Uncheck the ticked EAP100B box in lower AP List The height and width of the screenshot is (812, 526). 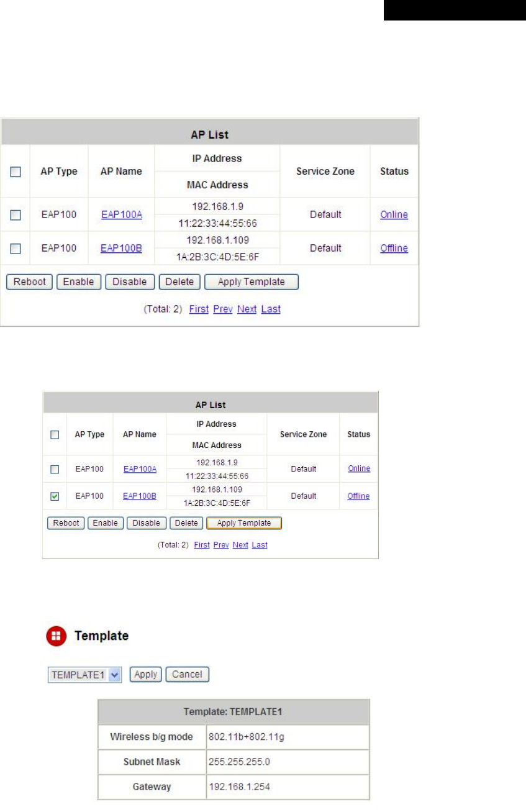click(54, 496)
